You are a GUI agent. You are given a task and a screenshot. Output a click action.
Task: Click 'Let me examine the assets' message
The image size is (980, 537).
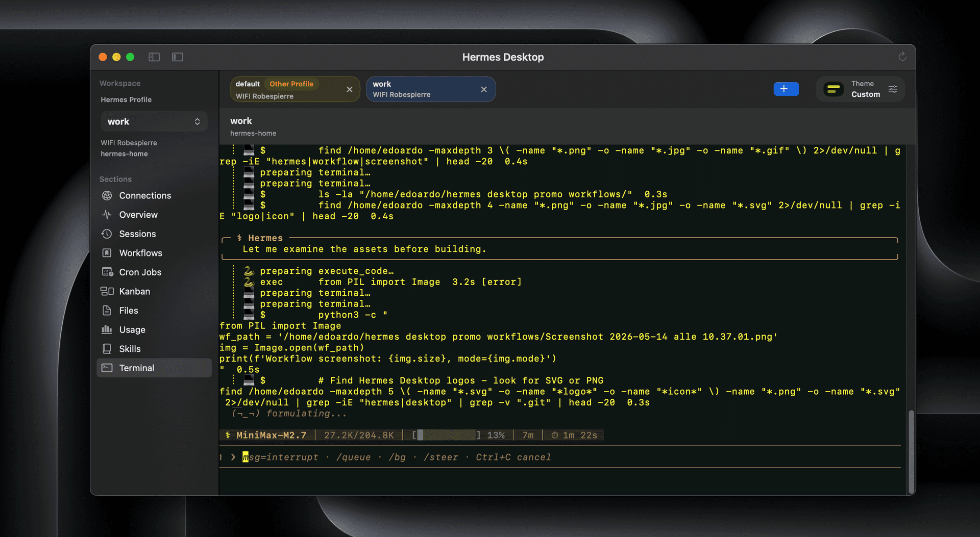(364, 249)
